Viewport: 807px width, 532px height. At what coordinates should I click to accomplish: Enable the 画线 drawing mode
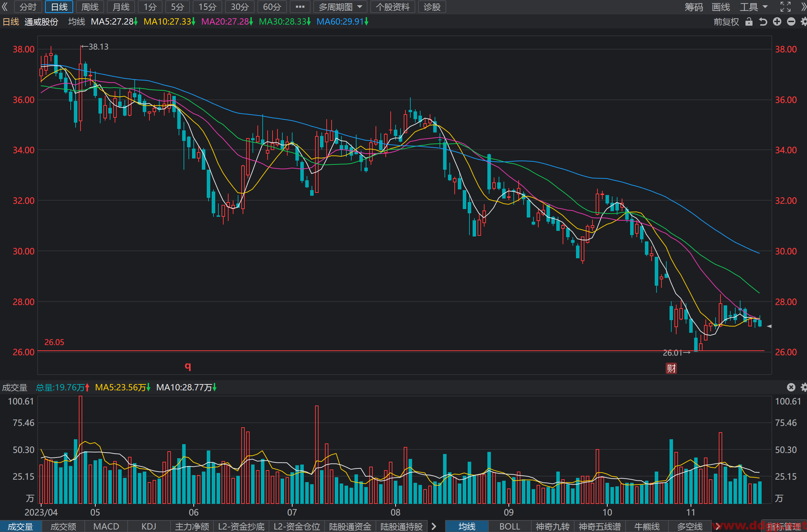point(721,7)
